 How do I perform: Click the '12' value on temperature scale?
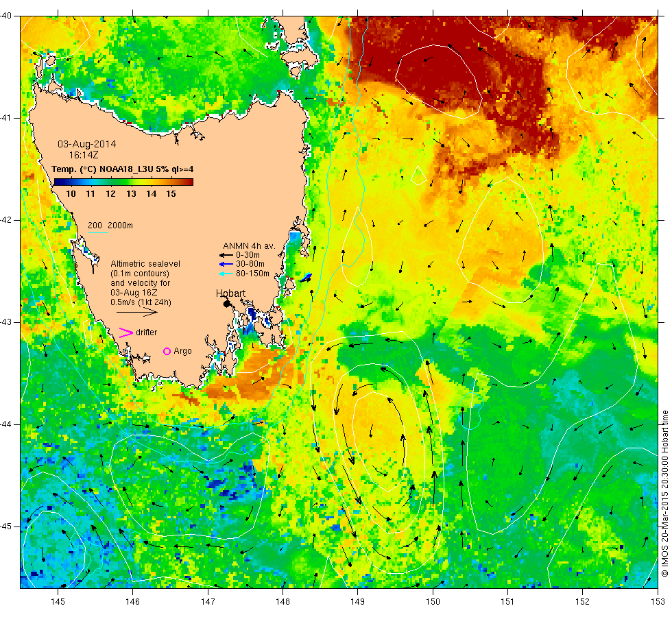110,193
